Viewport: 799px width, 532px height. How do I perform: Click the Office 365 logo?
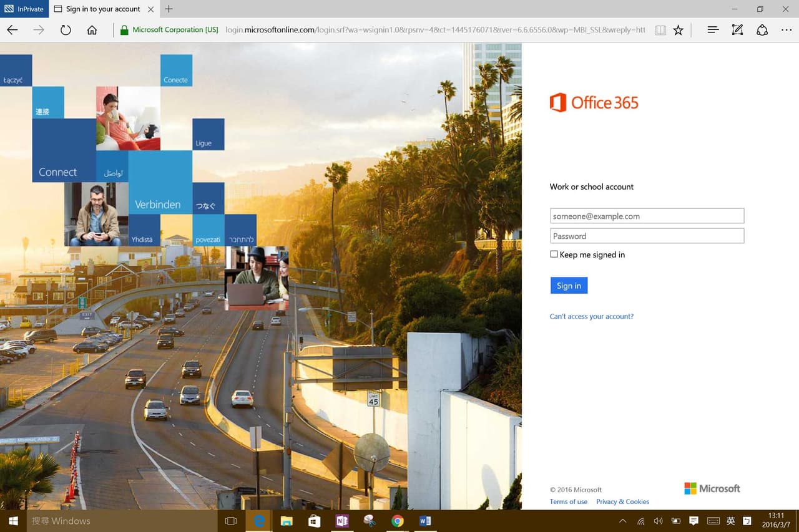pos(594,102)
